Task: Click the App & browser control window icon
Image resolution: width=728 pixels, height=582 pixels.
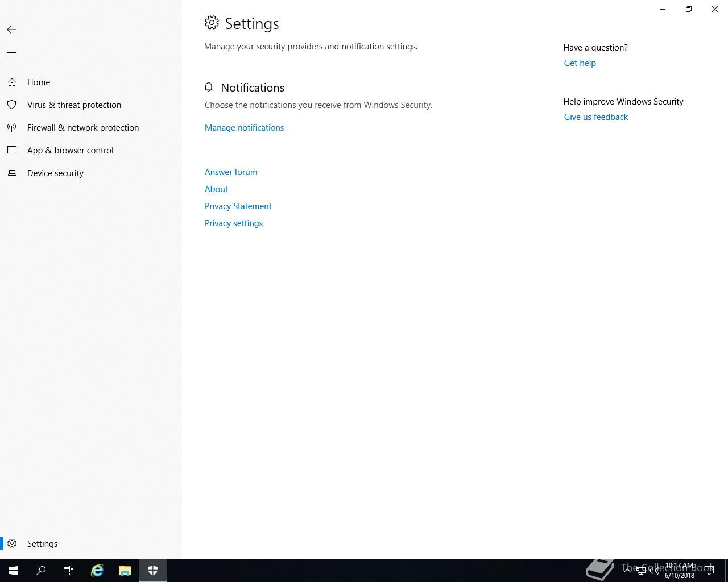Action: pos(12,151)
